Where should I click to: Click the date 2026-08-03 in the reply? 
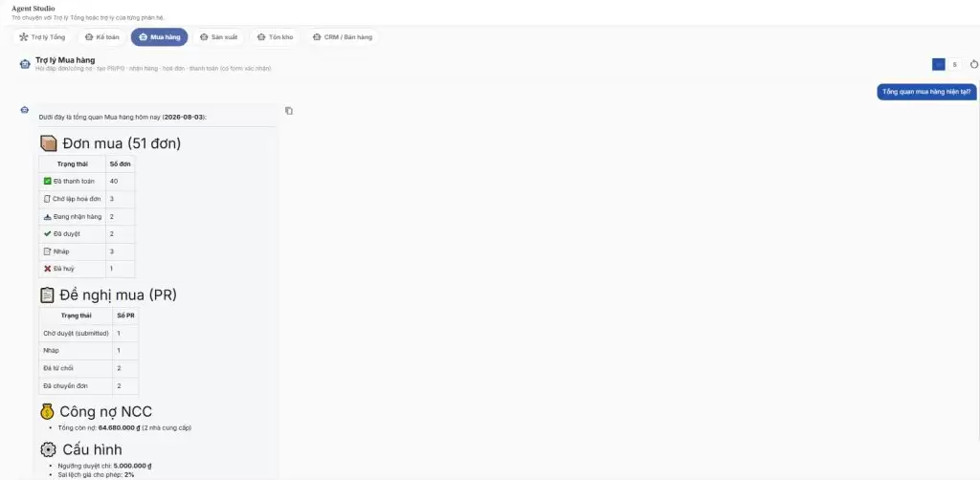(183, 117)
